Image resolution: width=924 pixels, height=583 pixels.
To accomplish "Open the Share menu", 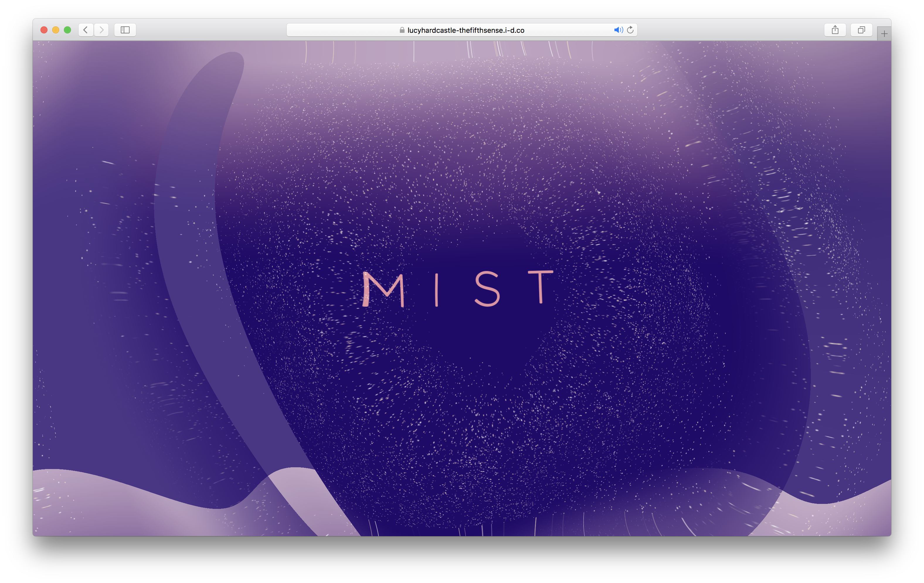I will (835, 30).
